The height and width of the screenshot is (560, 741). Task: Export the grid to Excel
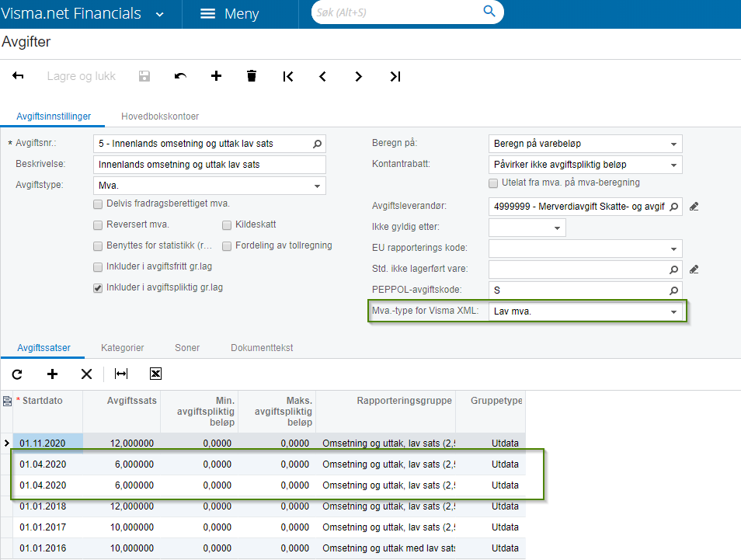coord(155,374)
